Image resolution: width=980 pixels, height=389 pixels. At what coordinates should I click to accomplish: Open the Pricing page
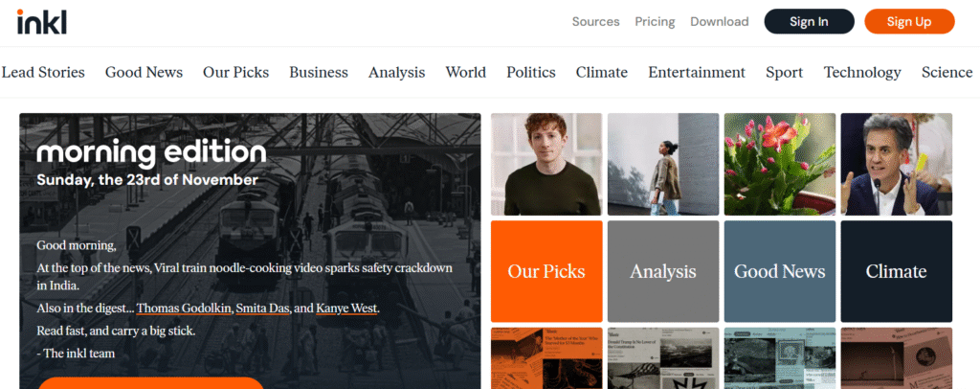tap(655, 22)
